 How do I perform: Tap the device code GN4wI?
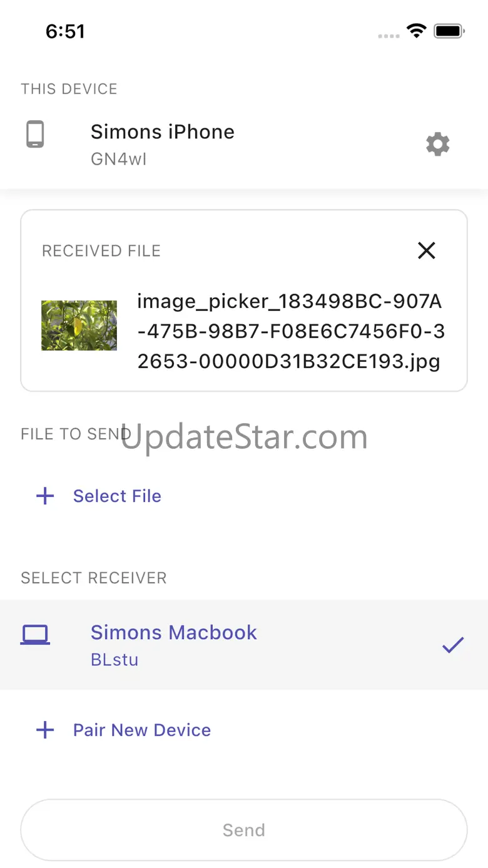click(x=119, y=159)
